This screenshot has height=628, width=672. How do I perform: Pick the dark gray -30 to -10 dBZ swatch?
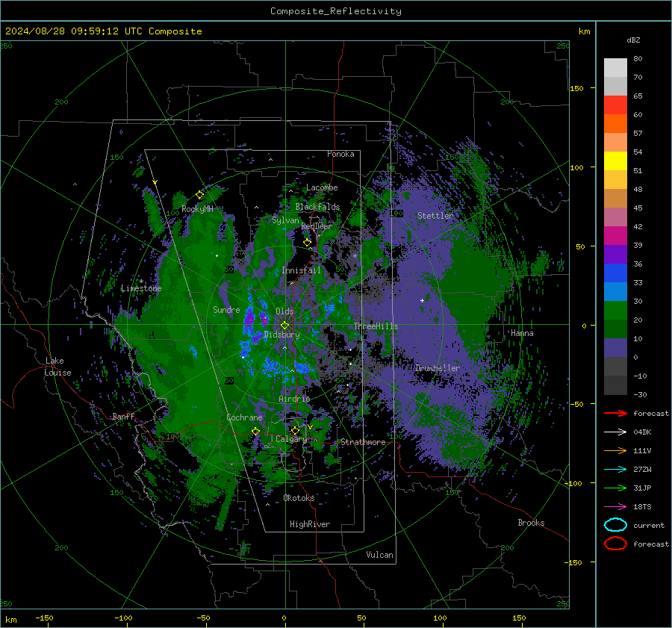pyautogui.click(x=615, y=385)
